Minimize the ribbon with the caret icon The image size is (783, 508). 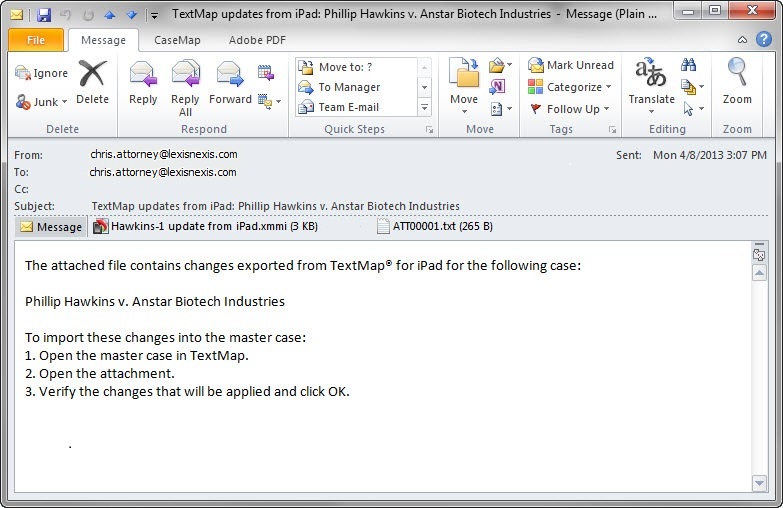742,40
